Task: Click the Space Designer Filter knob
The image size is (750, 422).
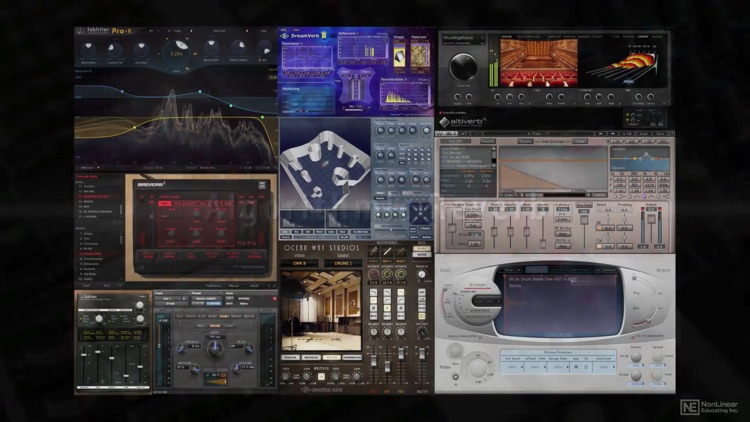Action: [x=476, y=368]
